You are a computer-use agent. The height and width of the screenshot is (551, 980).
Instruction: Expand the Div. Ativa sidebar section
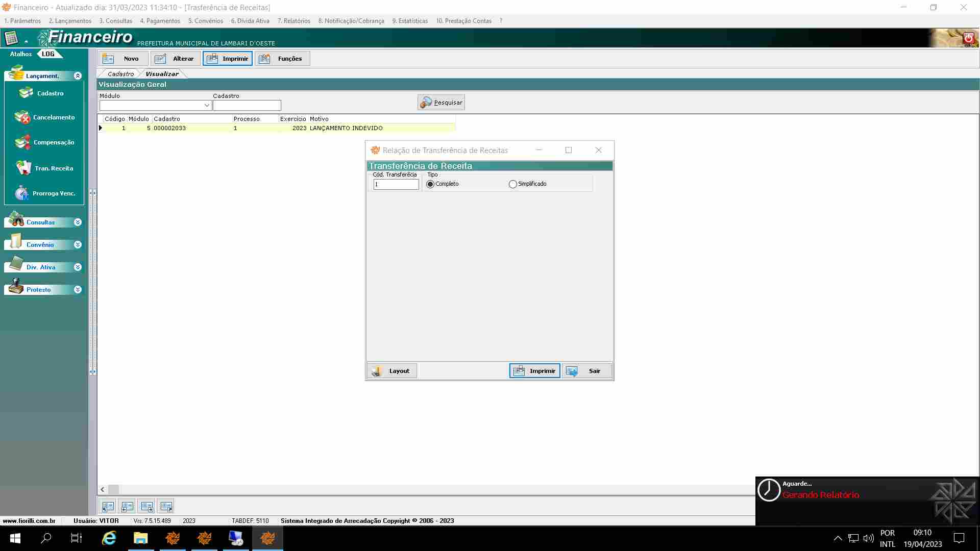(78, 267)
